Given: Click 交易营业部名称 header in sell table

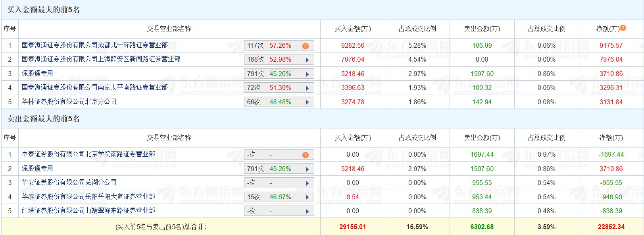Looking at the screenshot, I should [x=169, y=138].
